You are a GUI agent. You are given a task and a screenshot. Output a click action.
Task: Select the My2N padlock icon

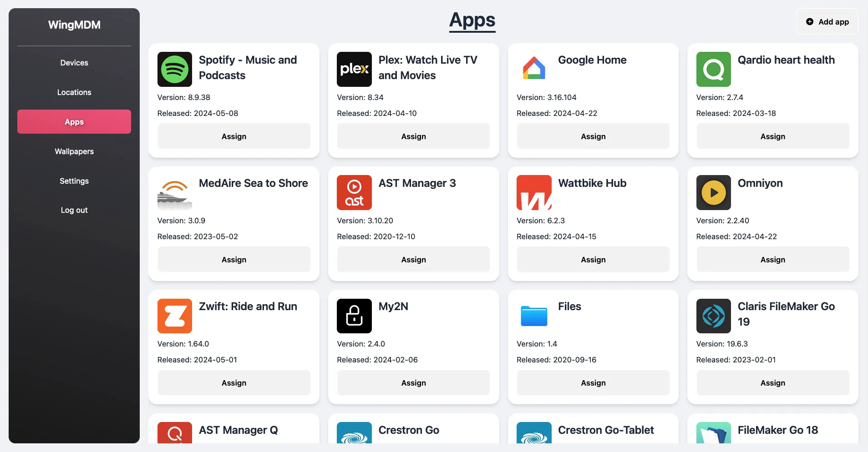pyautogui.click(x=354, y=316)
